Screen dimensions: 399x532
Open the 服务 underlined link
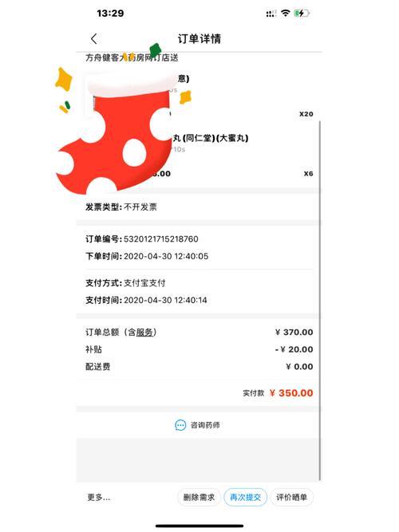144,332
